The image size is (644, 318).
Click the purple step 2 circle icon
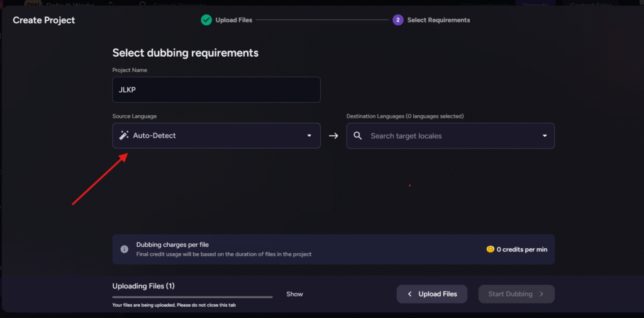click(398, 20)
